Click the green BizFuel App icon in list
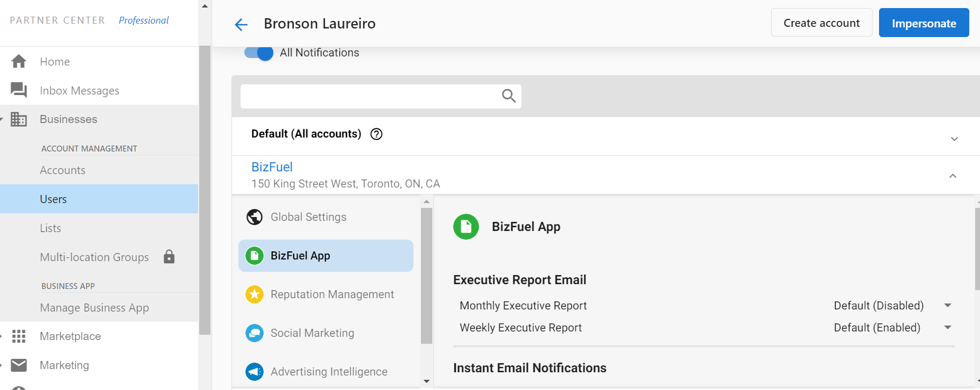 coord(255,256)
